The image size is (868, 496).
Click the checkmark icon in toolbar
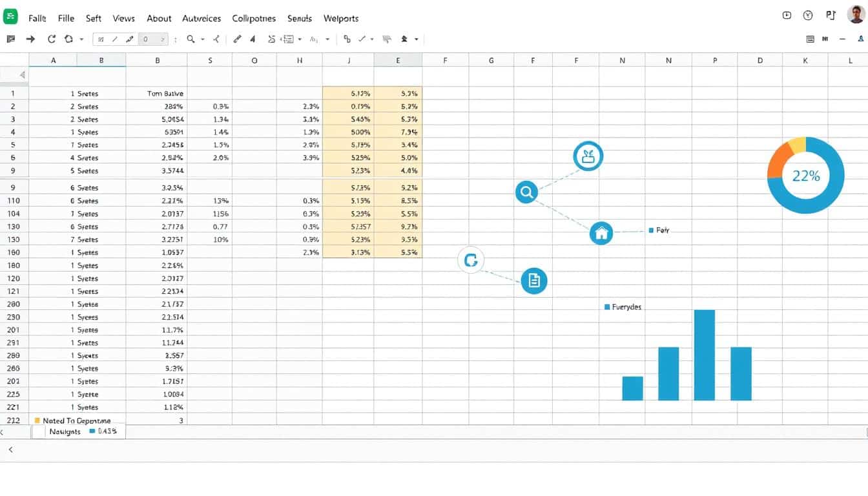point(362,39)
